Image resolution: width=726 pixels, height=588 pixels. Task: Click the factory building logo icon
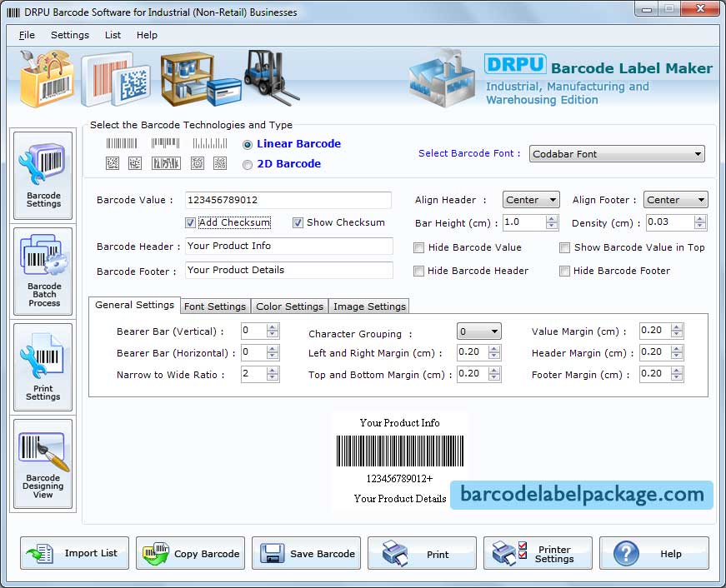[442, 78]
